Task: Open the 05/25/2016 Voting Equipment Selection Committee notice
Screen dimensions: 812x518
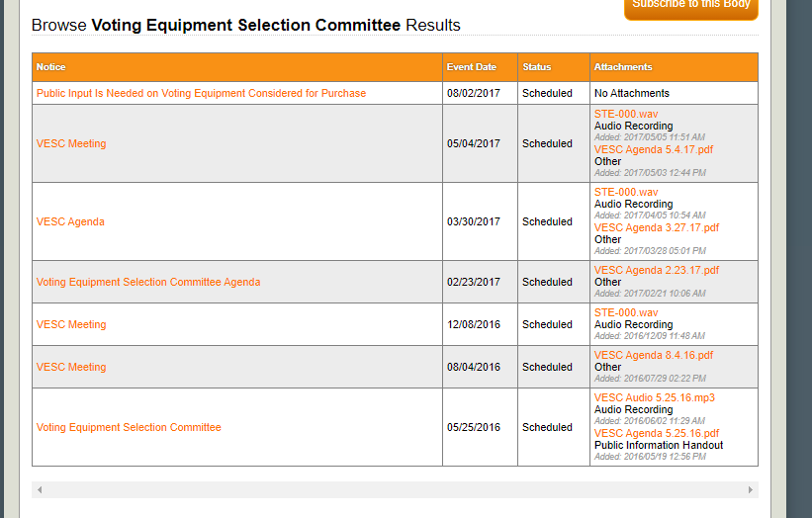Action: pos(129,427)
